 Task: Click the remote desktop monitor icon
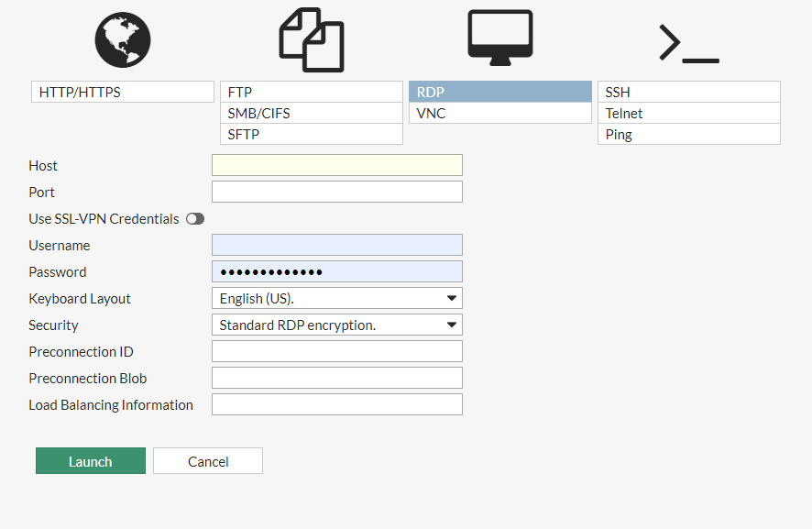click(x=499, y=39)
